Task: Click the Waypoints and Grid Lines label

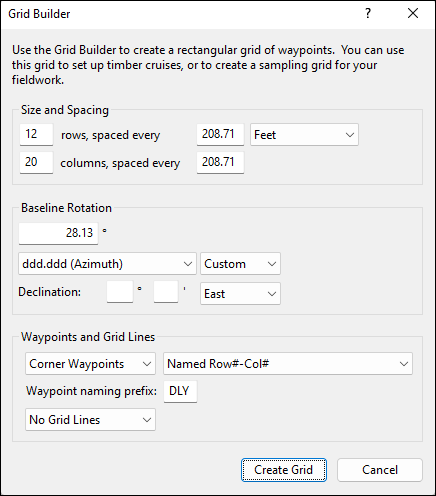Action: tap(88, 337)
